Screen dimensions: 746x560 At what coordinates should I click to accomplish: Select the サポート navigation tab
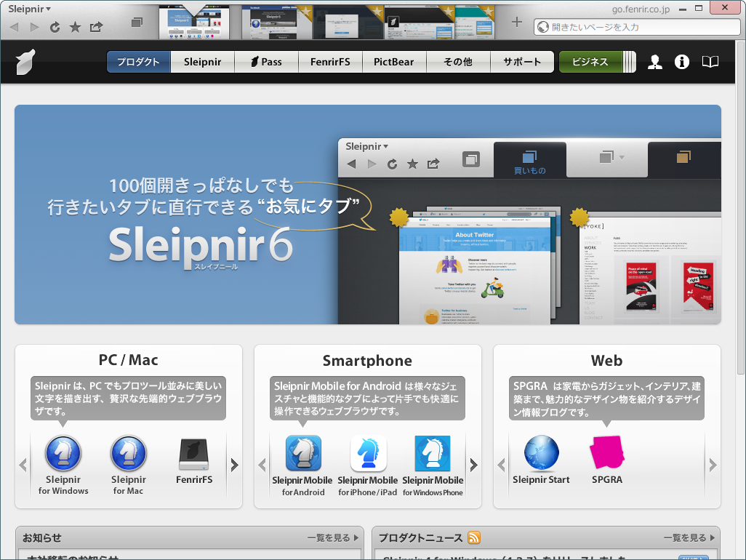[x=522, y=62]
